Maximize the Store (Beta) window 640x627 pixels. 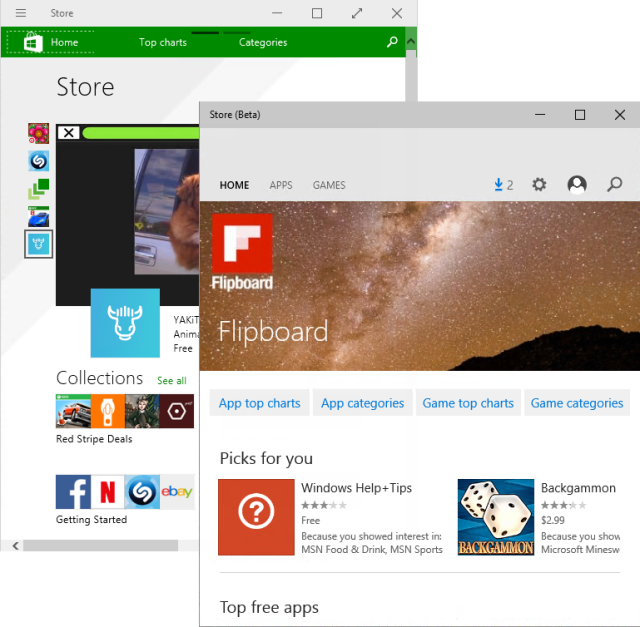click(580, 115)
